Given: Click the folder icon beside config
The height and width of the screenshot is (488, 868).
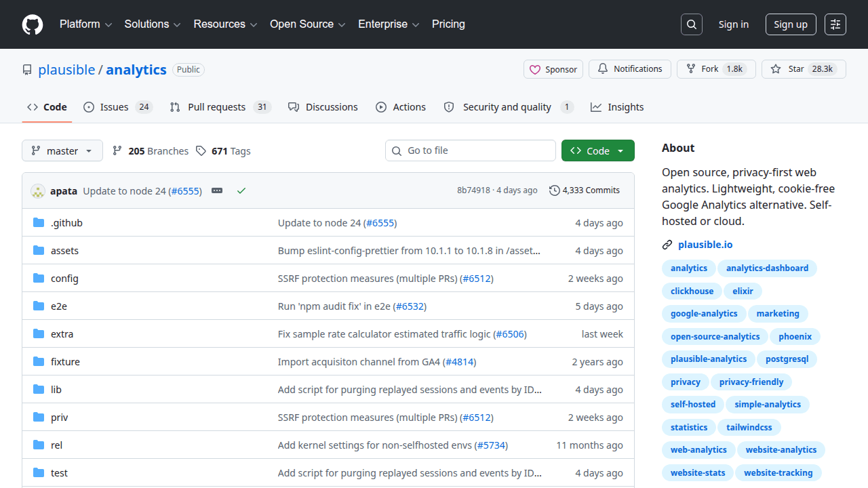Looking at the screenshot, I should 39,279.
